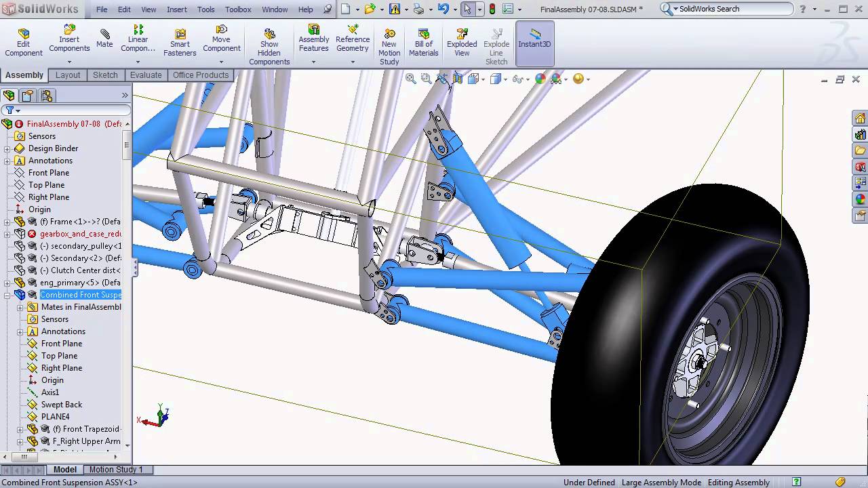
Task: Toggle the Instant3D button
Action: pos(534,43)
